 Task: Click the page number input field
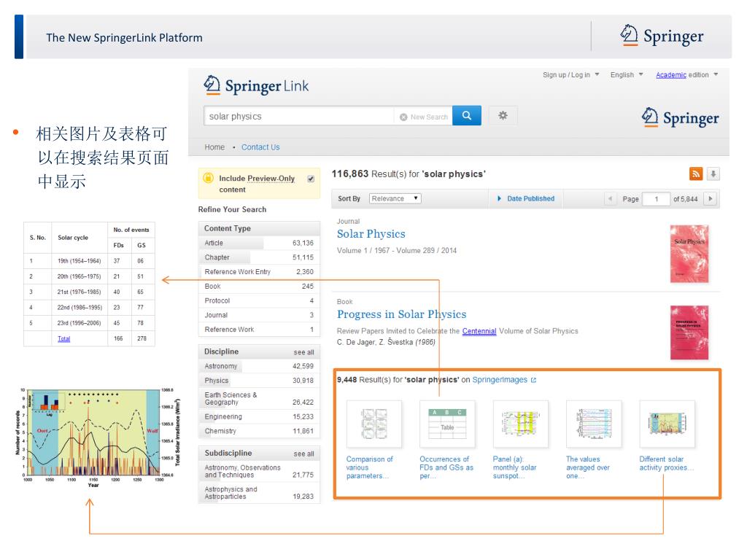click(x=656, y=199)
